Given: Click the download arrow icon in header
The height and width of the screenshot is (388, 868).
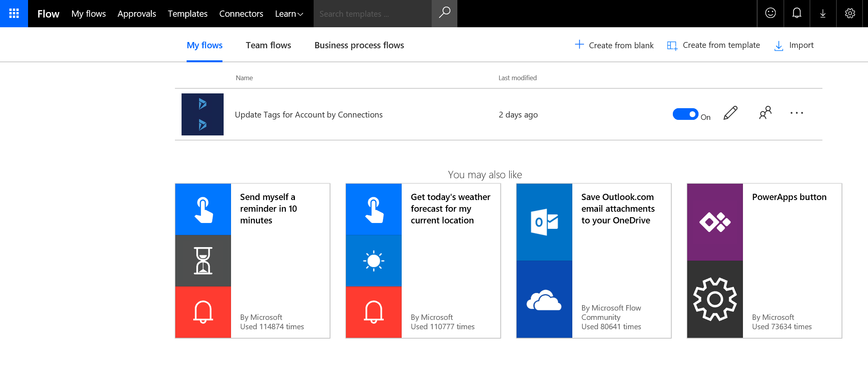Looking at the screenshot, I should 823,14.
